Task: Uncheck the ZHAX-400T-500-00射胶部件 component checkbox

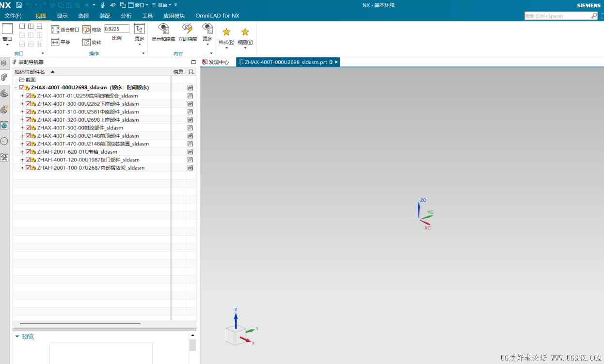Action: 28,128
